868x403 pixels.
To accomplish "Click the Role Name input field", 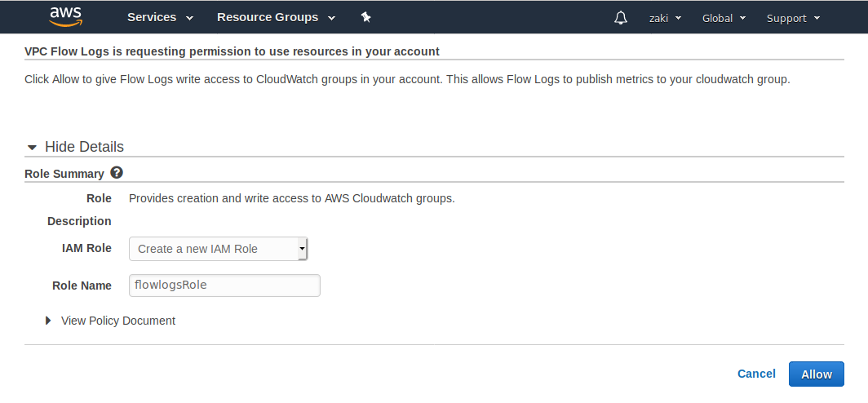I will (x=224, y=285).
